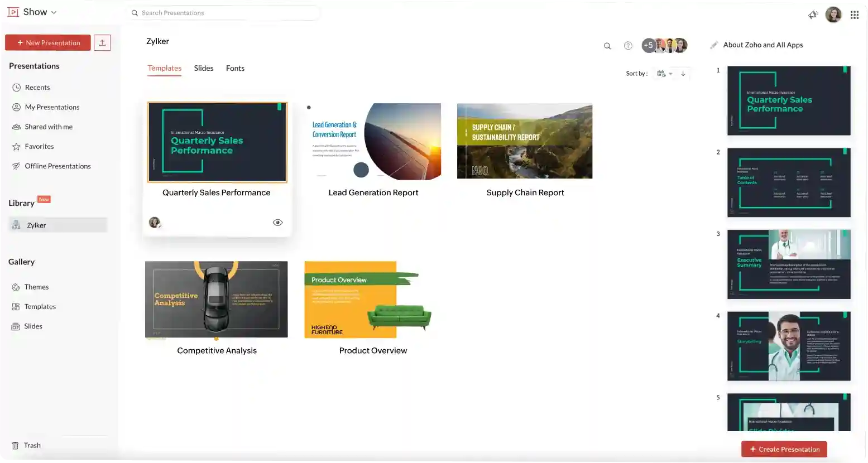Click the New Presentation button

pos(48,43)
